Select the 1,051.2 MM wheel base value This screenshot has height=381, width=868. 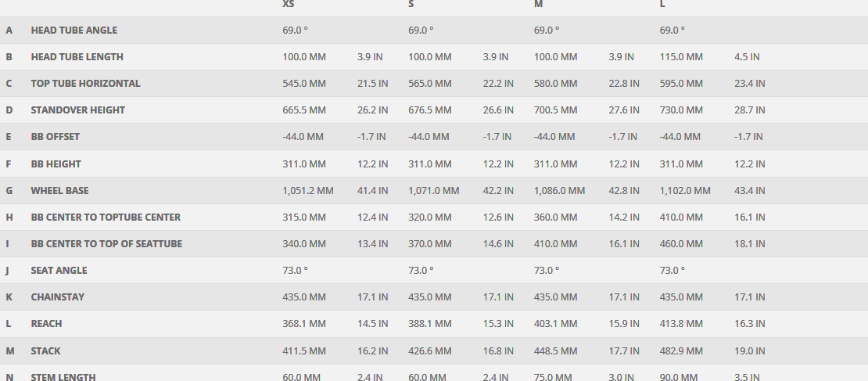(x=307, y=190)
